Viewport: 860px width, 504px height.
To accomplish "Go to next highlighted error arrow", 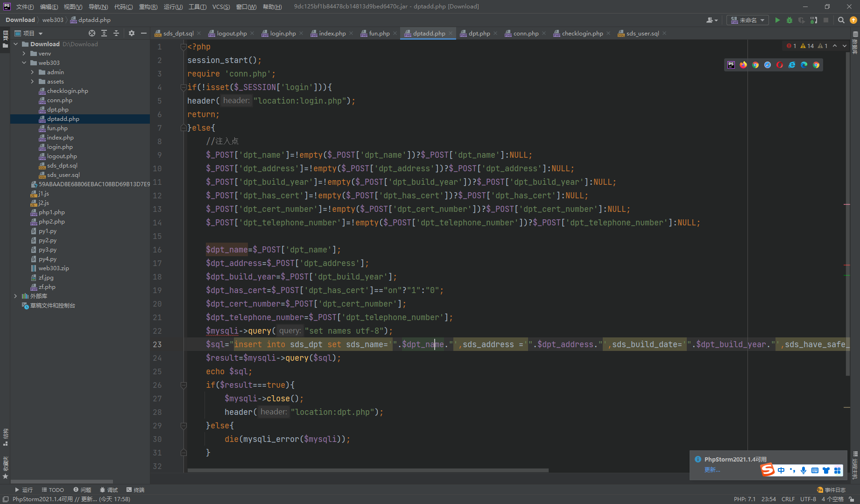I will pos(845,46).
